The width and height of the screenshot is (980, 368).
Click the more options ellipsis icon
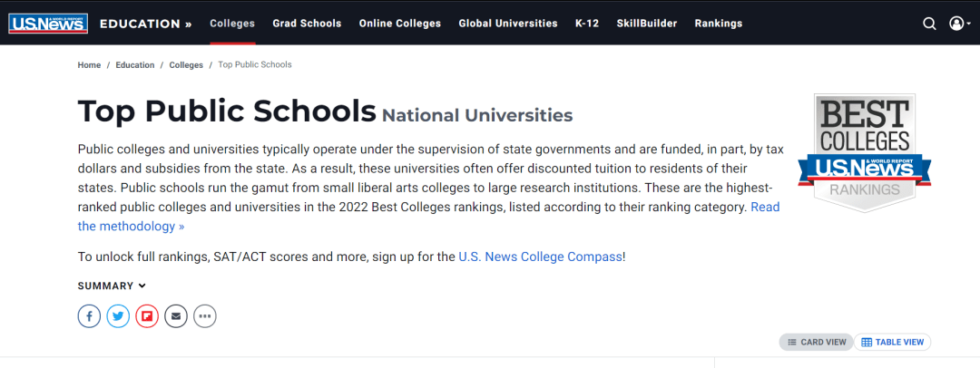(205, 316)
